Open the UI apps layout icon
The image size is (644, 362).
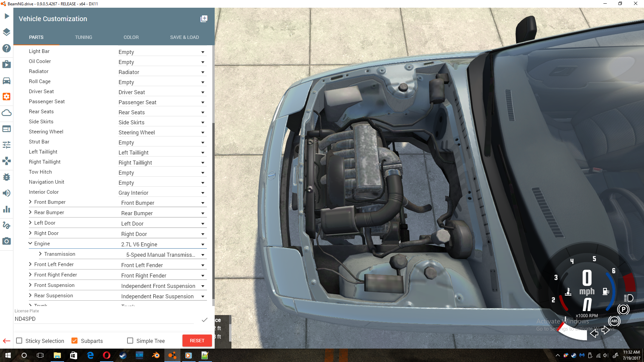(x=7, y=129)
